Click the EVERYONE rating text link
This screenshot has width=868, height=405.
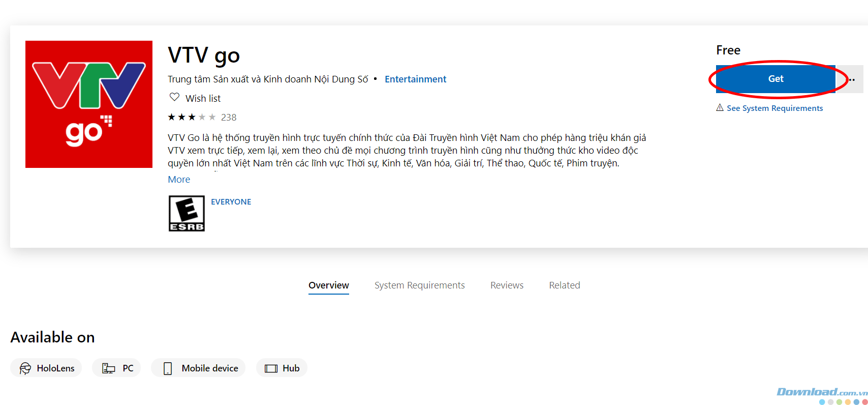[x=231, y=202]
